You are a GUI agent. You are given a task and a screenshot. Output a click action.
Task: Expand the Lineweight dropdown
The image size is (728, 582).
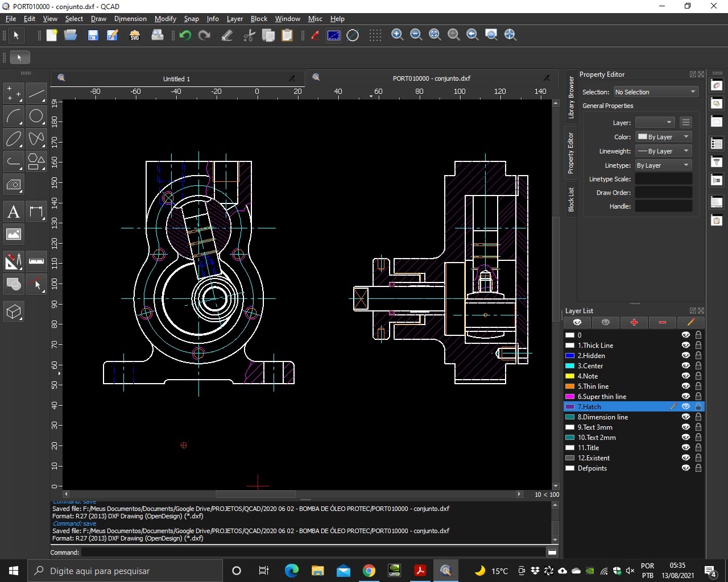click(663, 151)
